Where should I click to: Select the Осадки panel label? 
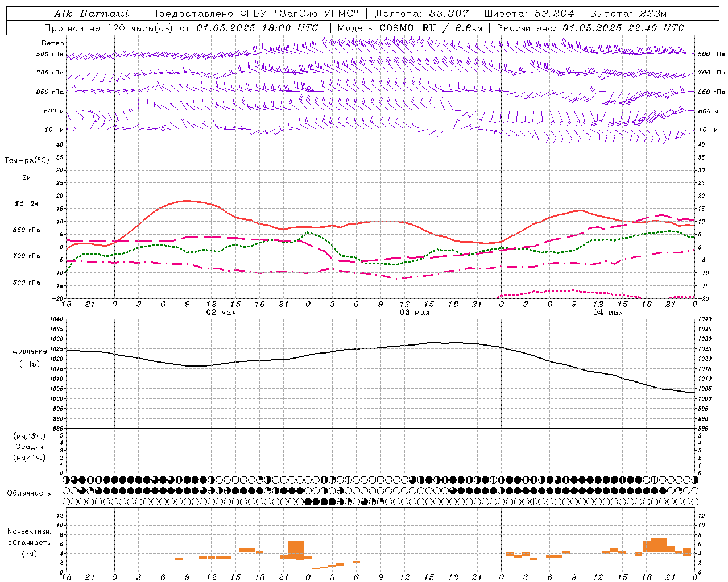coord(30,447)
